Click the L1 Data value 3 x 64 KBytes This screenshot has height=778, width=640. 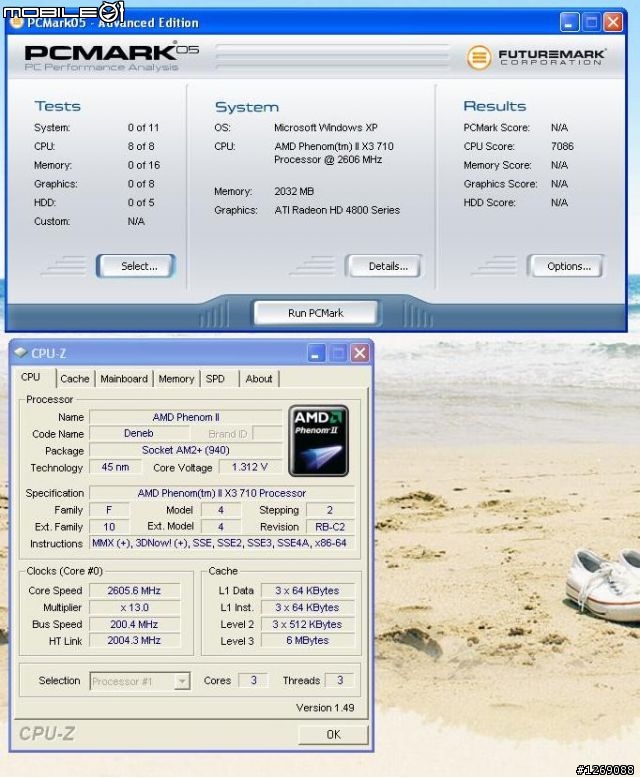(x=308, y=590)
